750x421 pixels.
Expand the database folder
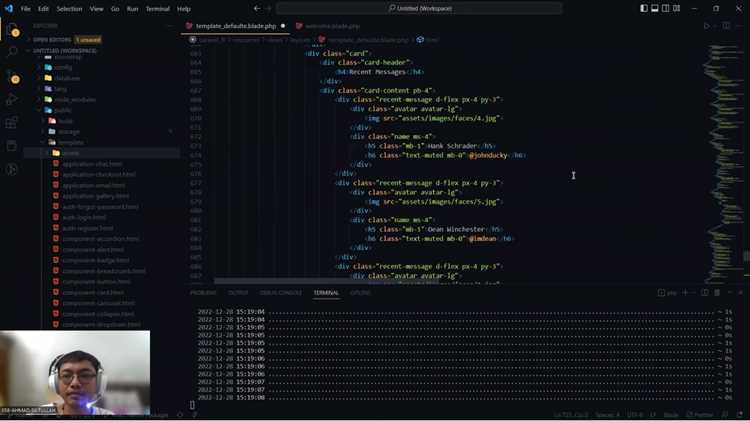click(66, 78)
